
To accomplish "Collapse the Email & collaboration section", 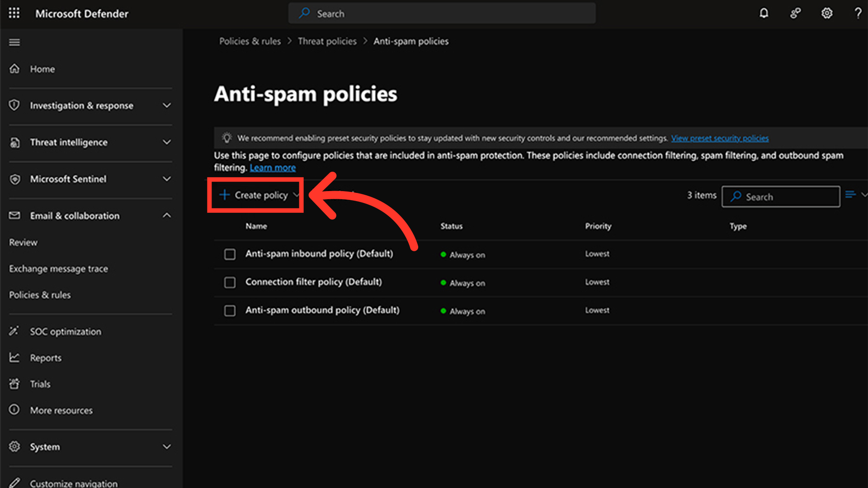I will (x=166, y=216).
